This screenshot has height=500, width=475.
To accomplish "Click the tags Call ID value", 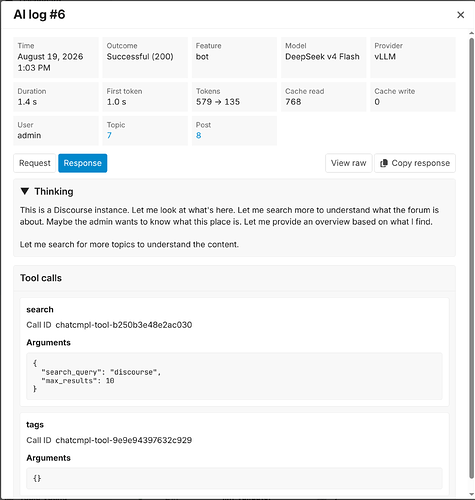I will pos(124,440).
